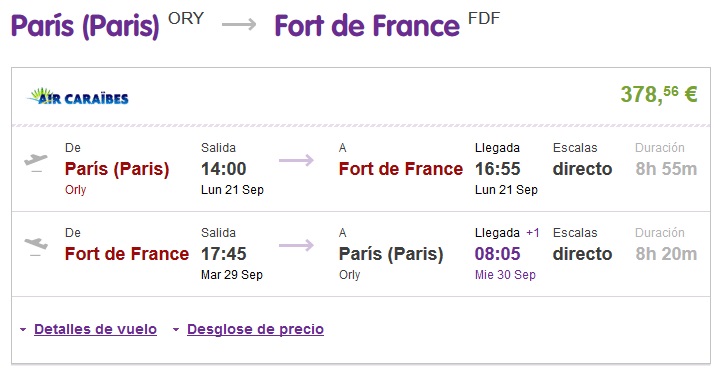
Task: Click the París (Paris) ORY heading
Action: (x=108, y=25)
